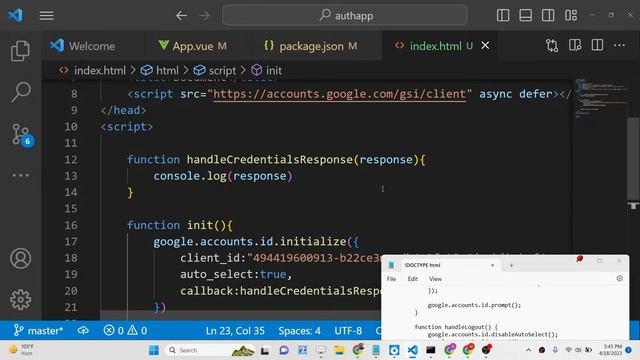Switch to the App.vue tab
Viewport: 640px width, 360px height.
click(x=193, y=46)
